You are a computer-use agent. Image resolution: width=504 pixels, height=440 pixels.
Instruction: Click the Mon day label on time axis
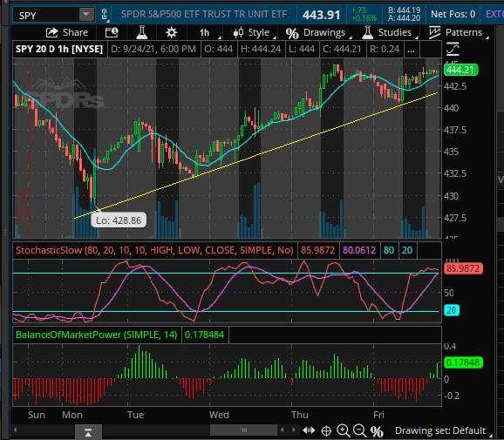pyautogui.click(x=72, y=415)
